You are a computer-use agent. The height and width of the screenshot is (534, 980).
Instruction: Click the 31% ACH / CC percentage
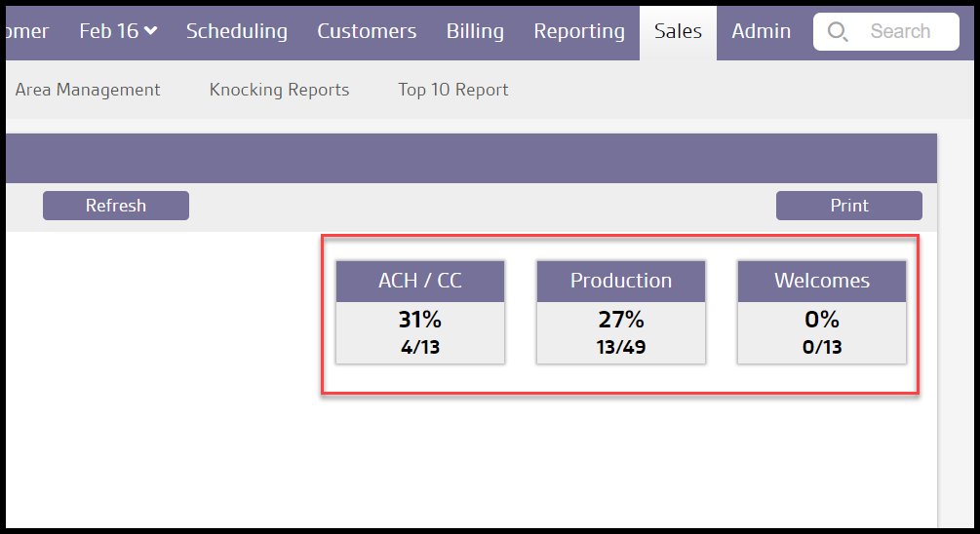coord(420,320)
